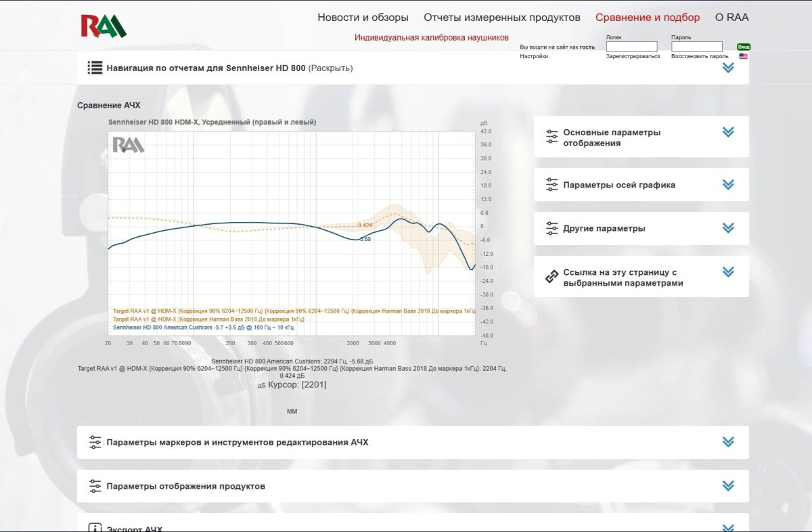Go to Отчеты измеренных продуктов
This screenshot has width=812, height=532.
coord(501,18)
